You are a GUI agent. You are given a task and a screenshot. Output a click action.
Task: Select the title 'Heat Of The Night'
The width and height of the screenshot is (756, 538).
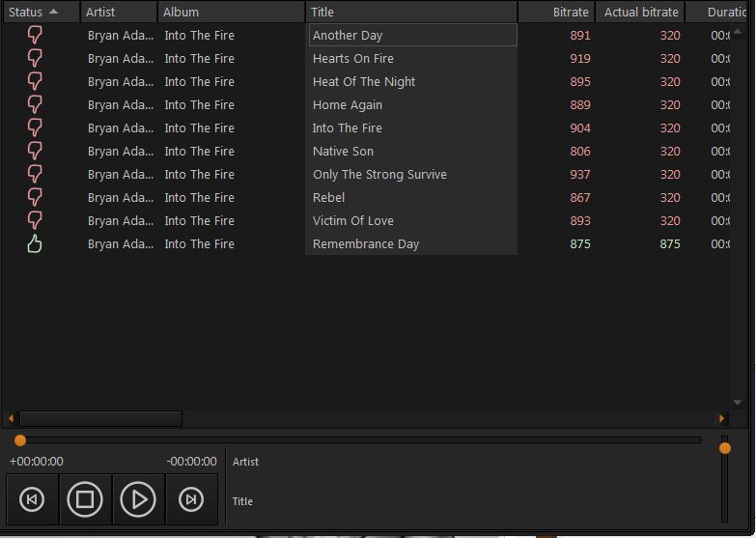tap(364, 81)
